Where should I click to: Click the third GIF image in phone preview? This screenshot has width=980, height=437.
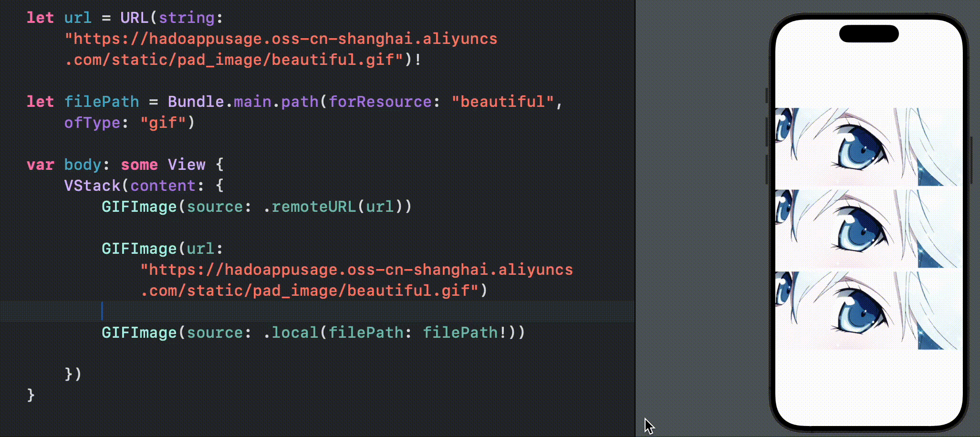pyautogui.click(x=868, y=312)
